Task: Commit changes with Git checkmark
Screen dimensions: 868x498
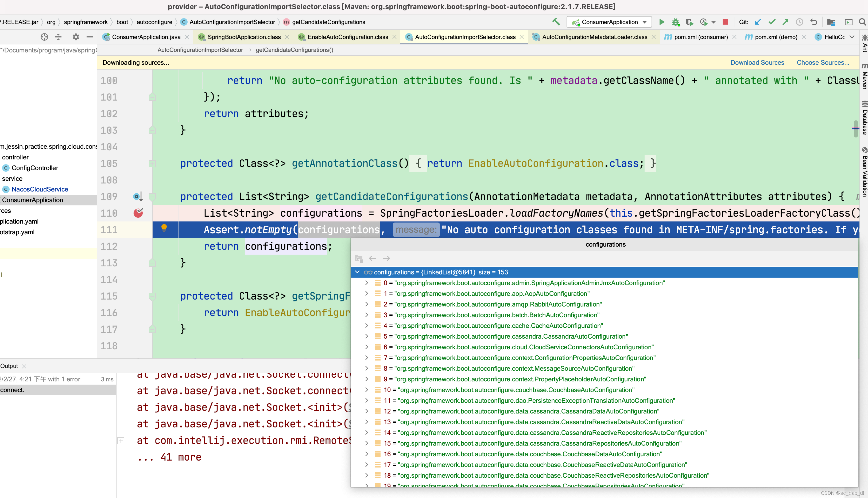Action: click(772, 22)
